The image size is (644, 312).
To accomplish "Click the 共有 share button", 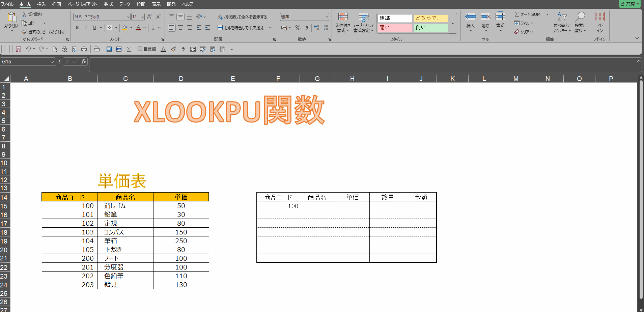I will [629, 4].
